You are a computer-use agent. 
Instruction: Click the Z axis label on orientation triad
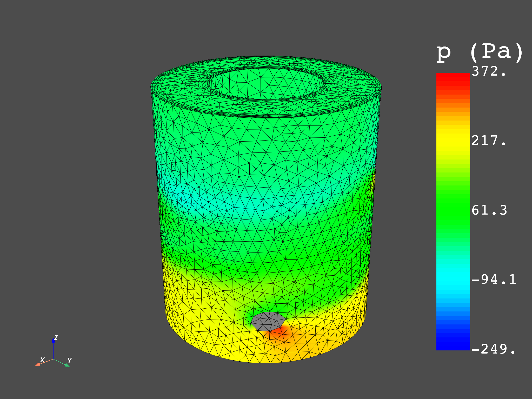[x=56, y=337]
